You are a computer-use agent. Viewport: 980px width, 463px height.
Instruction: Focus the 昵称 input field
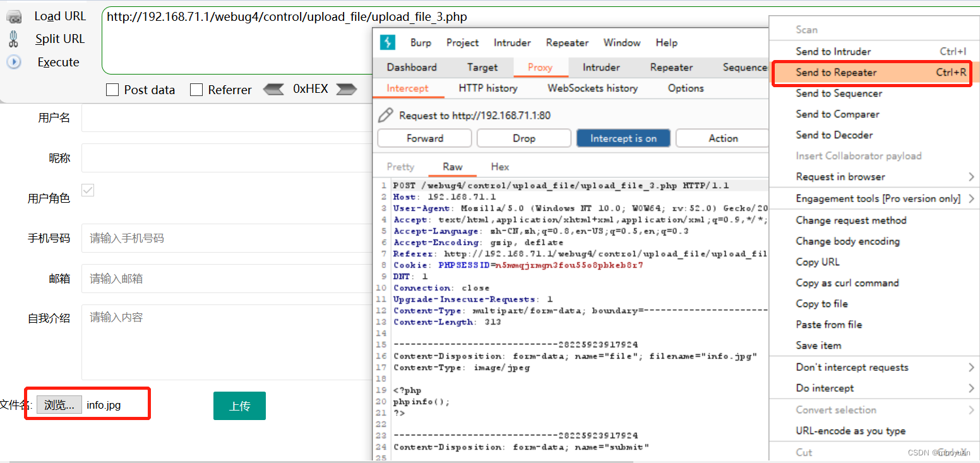pos(227,157)
